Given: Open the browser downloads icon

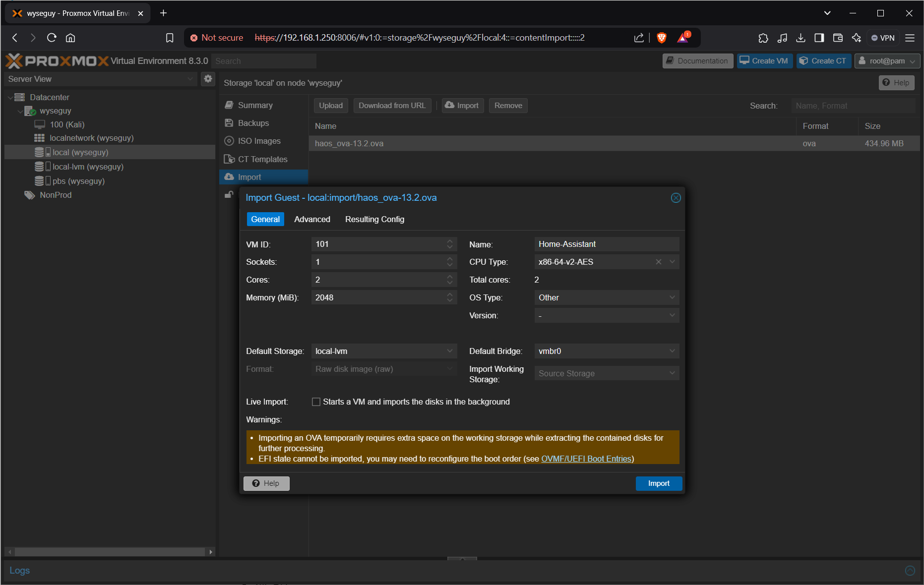Looking at the screenshot, I should click(801, 38).
